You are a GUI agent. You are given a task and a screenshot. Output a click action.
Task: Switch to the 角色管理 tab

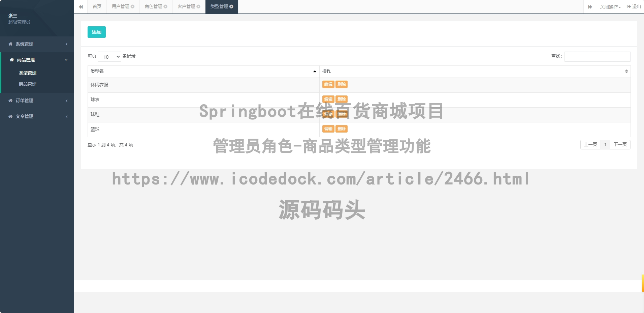tap(154, 7)
